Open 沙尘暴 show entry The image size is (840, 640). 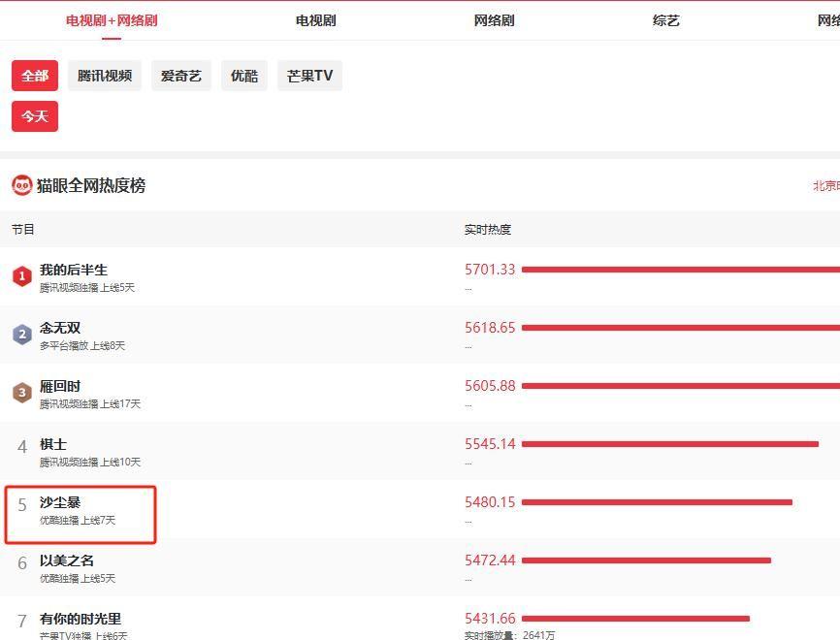pyautogui.click(x=60, y=502)
